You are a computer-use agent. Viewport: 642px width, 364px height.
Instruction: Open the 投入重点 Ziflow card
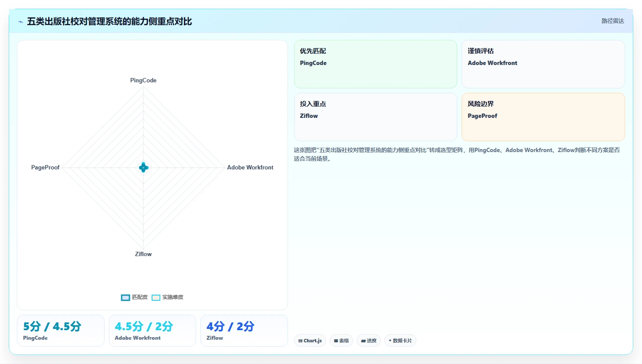click(376, 117)
